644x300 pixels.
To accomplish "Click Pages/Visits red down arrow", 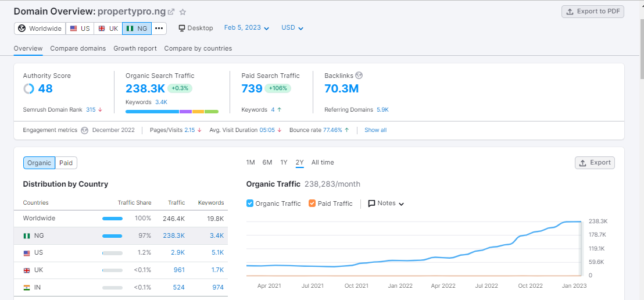I will (x=199, y=130).
